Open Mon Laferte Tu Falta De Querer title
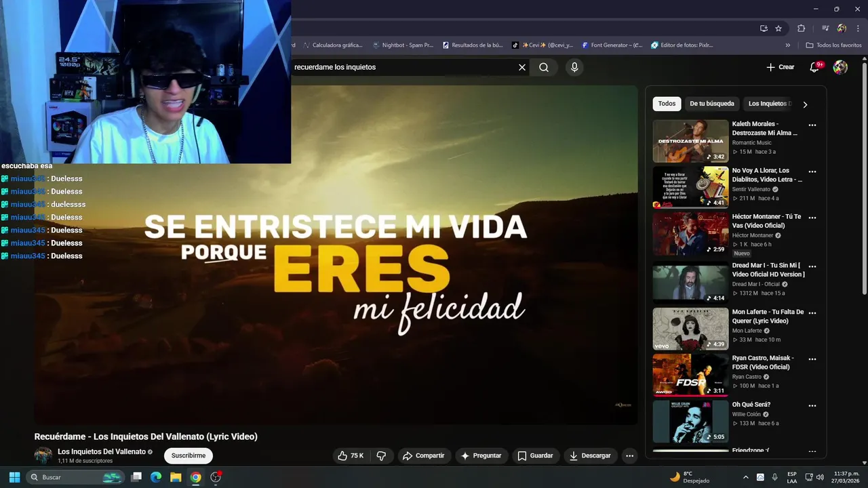The height and width of the screenshot is (488, 868). coord(768,317)
